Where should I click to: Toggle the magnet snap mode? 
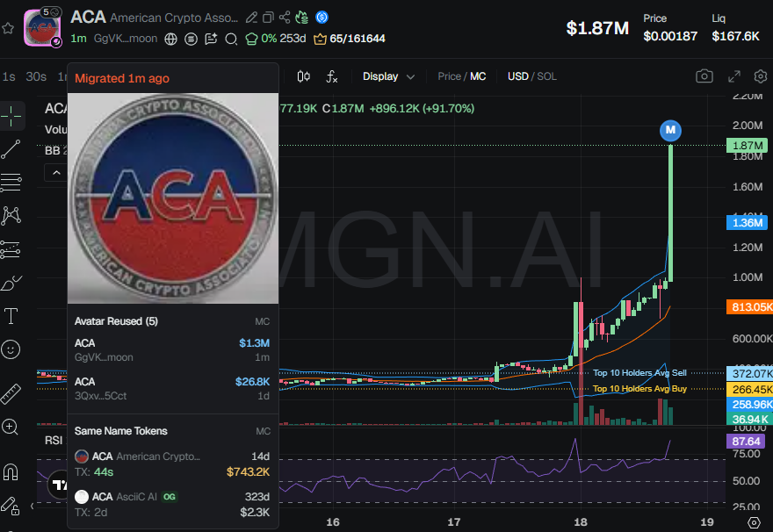[x=11, y=472]
